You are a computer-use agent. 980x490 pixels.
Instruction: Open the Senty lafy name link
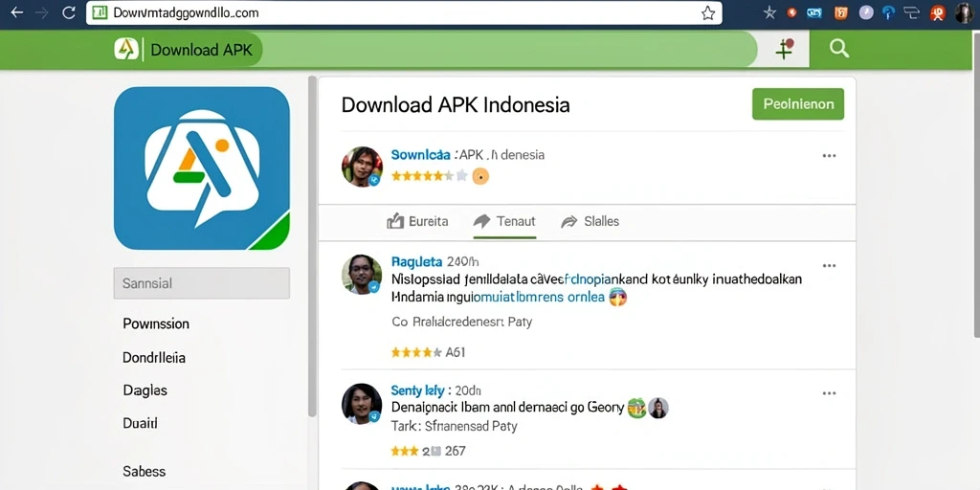[x=417, y=390]
